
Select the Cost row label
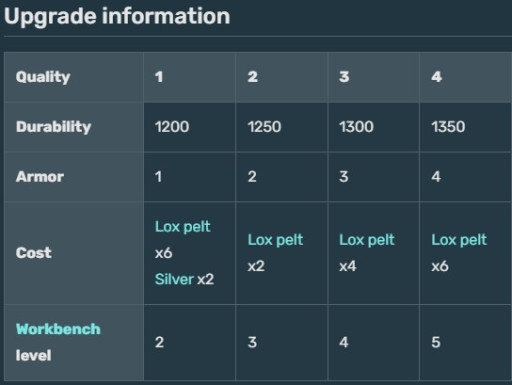click(74, 253)
